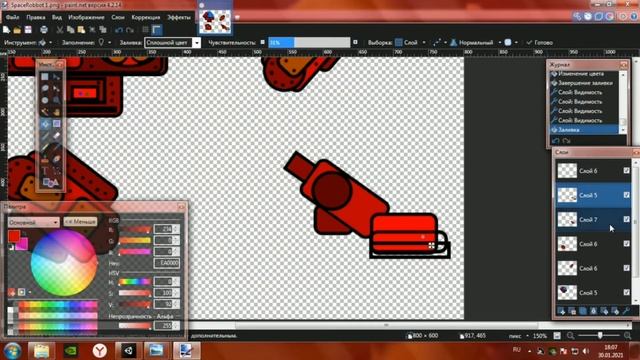Click the Готово finish button
640x360 pixels.
point(540,42)
